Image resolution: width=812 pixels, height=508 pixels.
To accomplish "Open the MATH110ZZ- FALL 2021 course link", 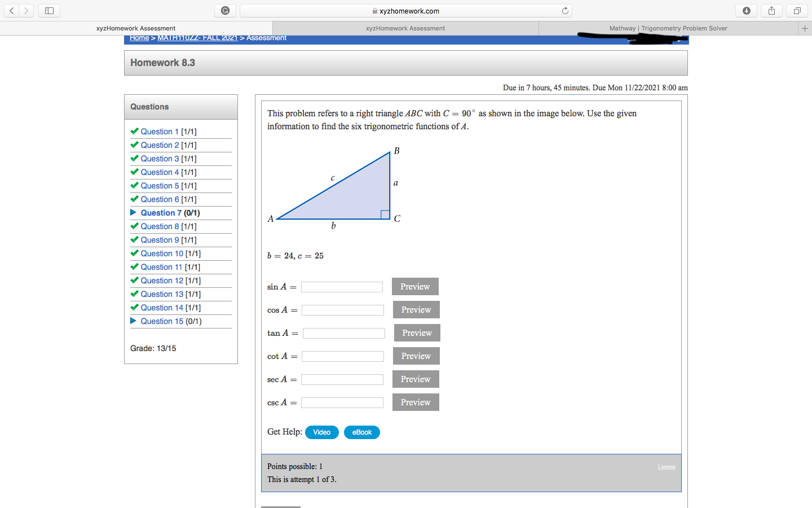I will pyautogui.click(x=197, y=38).
